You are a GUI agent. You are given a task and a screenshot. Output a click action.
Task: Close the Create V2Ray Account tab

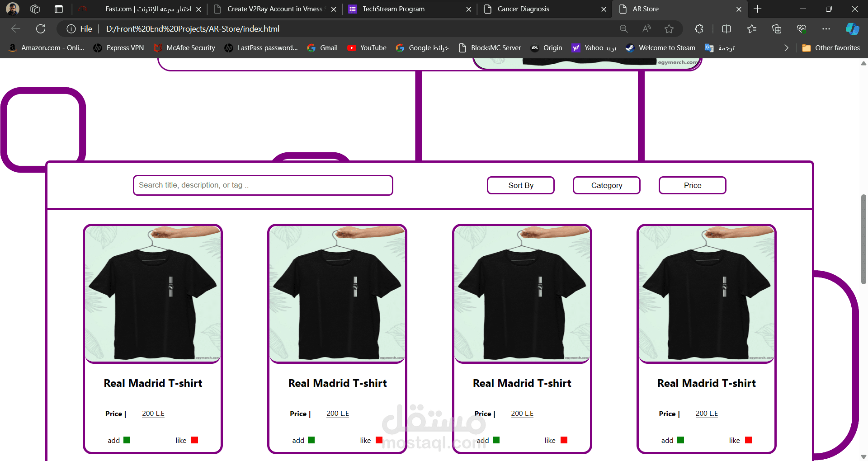pos(334,9)
